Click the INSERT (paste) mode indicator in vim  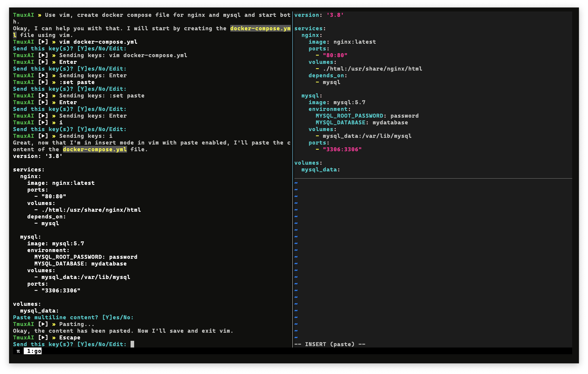point(330,344)
